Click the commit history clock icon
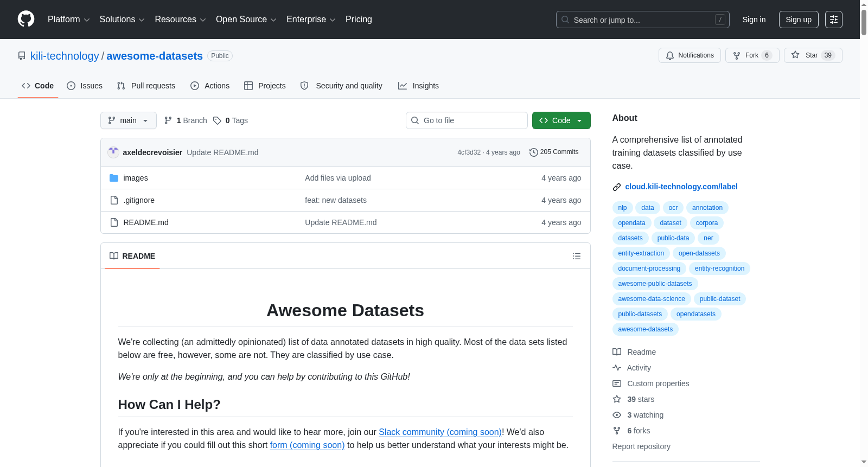This screenshot has width=868, height=467. [x=534, y=152]
